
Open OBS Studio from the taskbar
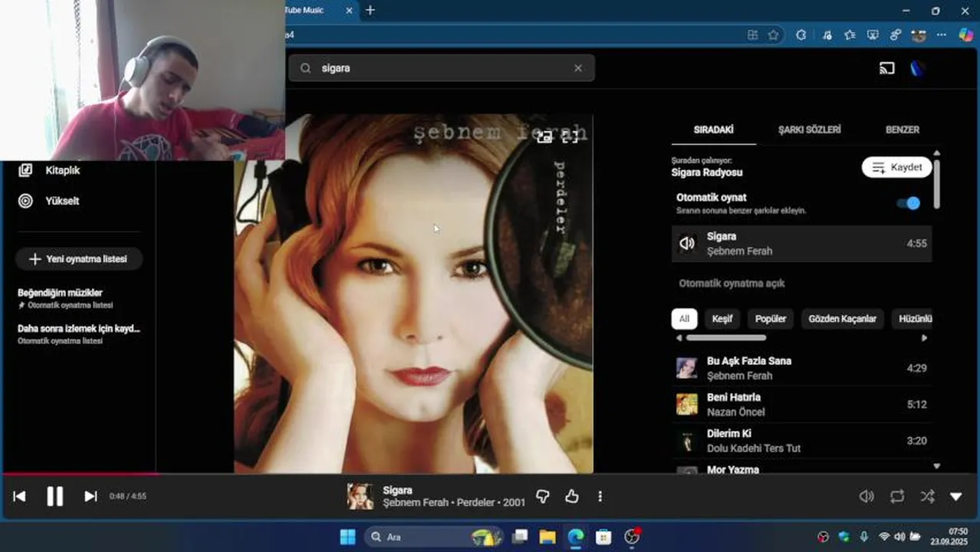[x=632, y=537]
